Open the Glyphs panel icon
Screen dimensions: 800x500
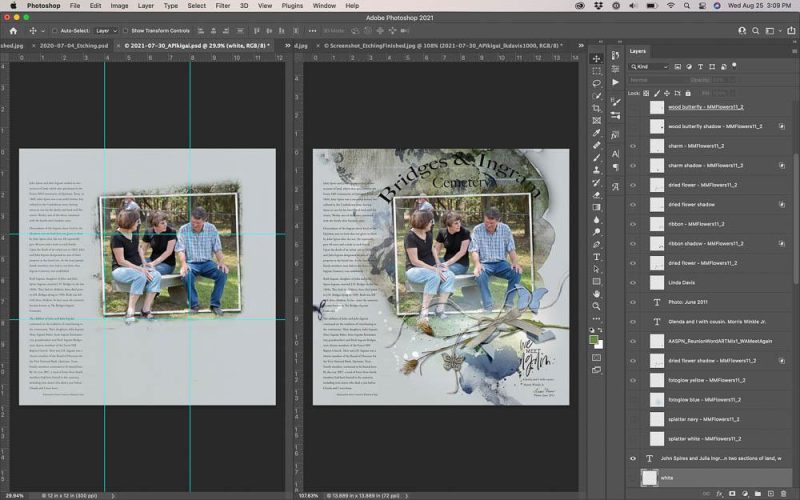pyautogui.click(x=615, y=186)
